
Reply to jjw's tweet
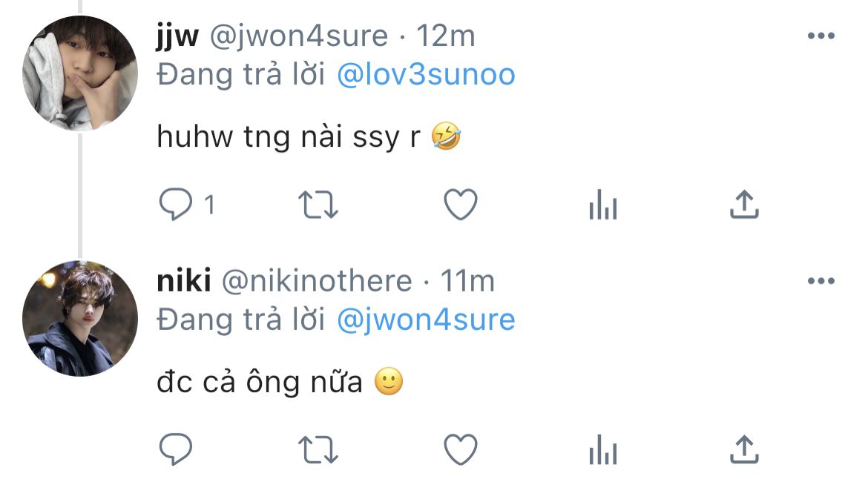(x=176, y=205)
